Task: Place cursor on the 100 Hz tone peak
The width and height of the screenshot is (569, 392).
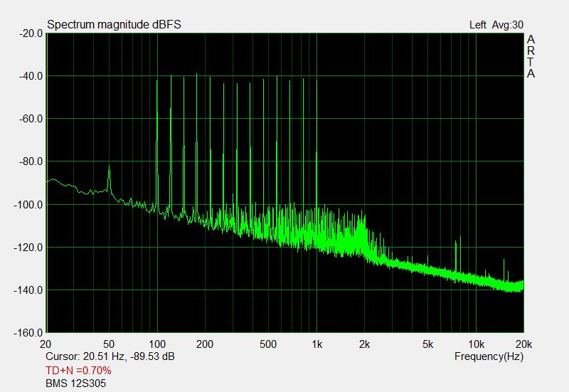Action: coord(157,82)
